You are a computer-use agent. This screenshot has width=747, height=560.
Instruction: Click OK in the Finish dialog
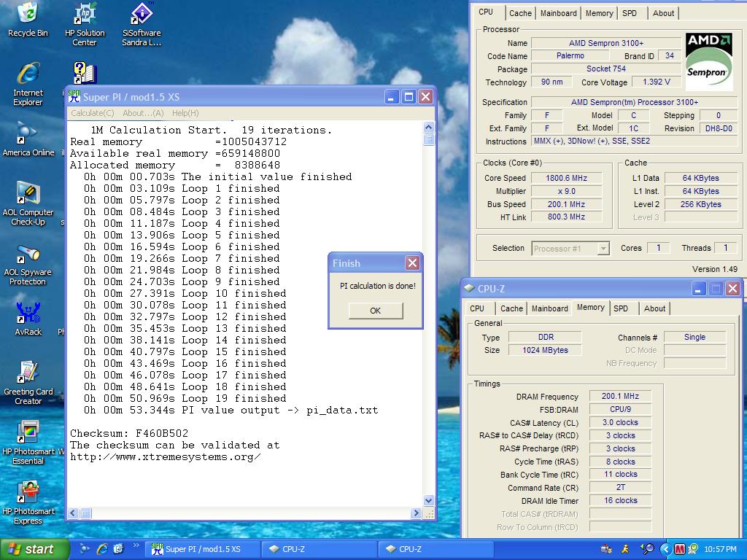pos(376,311)
